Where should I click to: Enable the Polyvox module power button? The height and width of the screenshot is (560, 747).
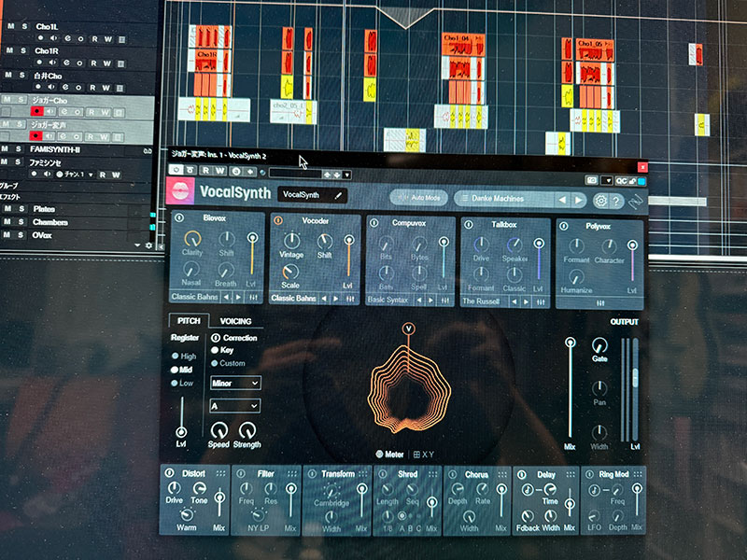click(x=564, y=226)
